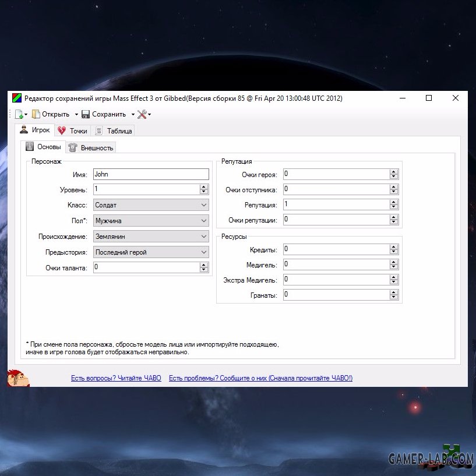Screen dimensions: 476x476
Task: Click the Очки таланта value field
Action: pyautogui.click(x=146, y=267)
